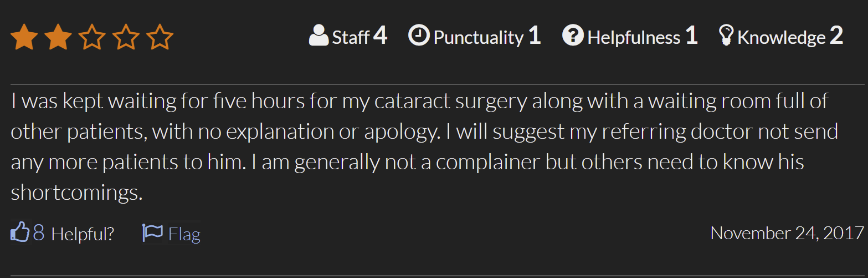Click the second filled orange star
The width and height of the screenshot is (868, 278).
point(58,37)
